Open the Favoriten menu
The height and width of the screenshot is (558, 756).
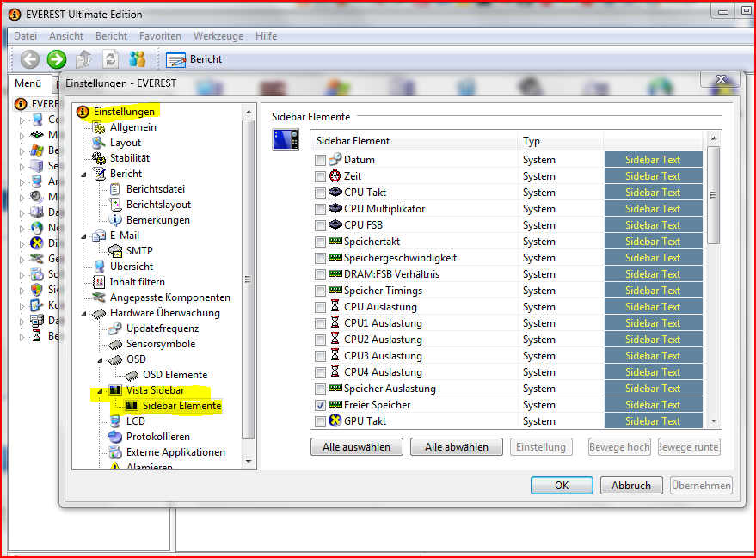click(x=160, y=36)
